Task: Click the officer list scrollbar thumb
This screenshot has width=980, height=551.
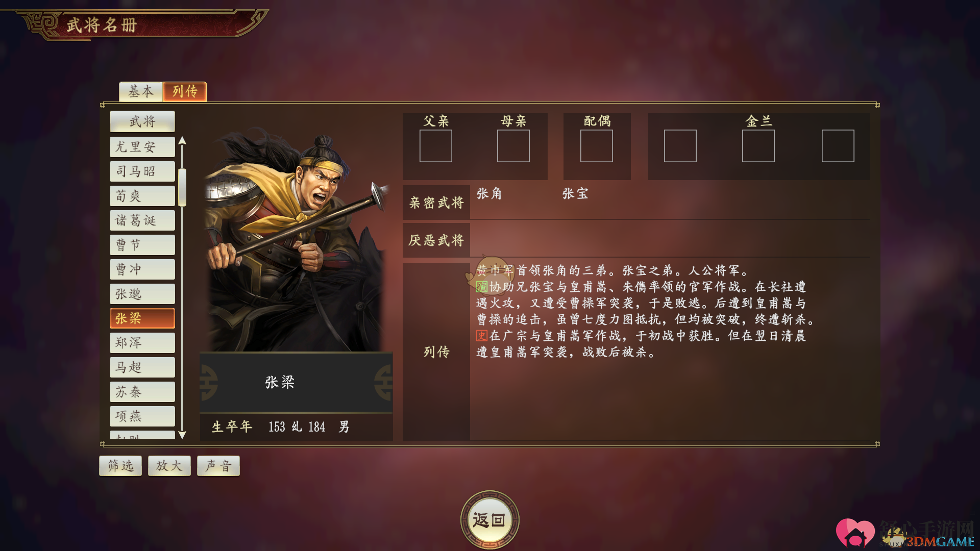Action: coord(182,187)
